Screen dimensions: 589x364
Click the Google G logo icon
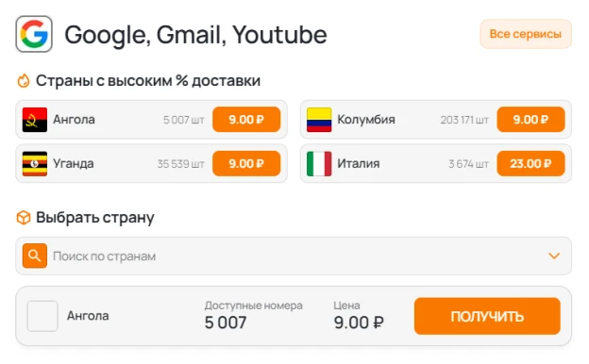pos(34,34)
